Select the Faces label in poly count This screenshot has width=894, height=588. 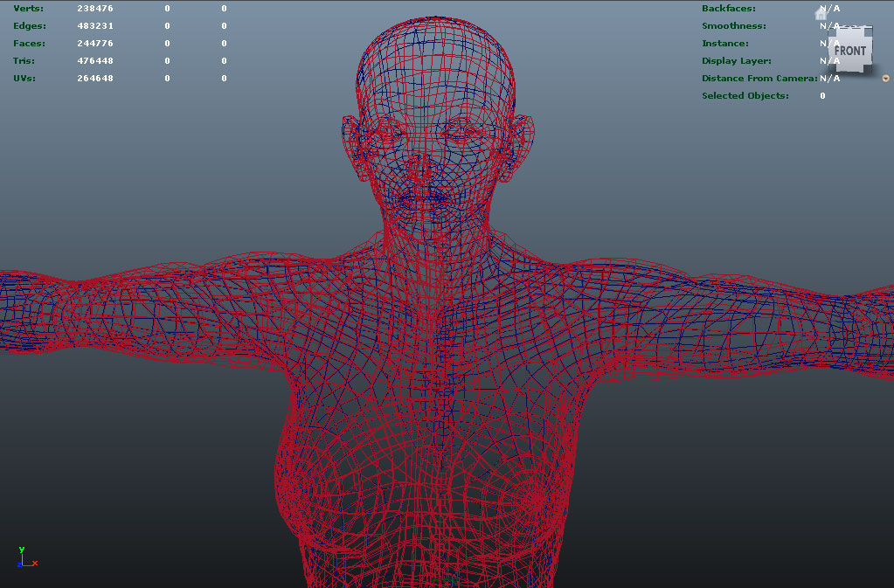[29, 44]
